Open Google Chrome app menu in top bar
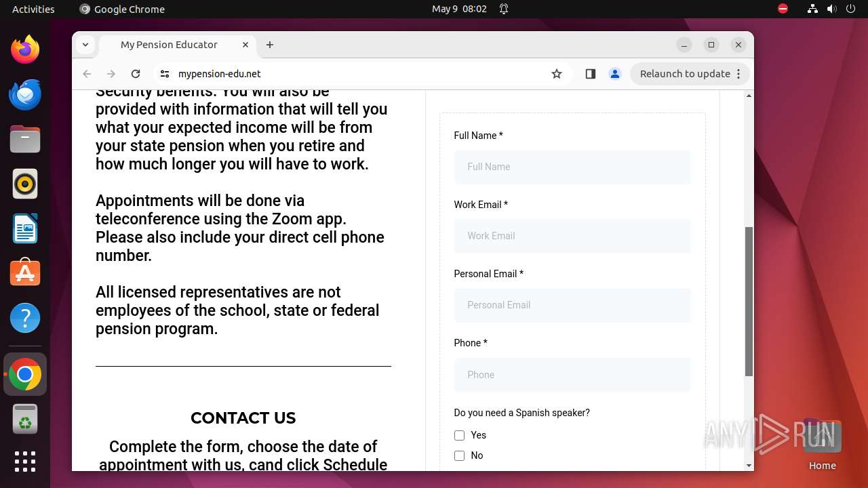Viewport: 868px width, 488px height. click(122, 9)
